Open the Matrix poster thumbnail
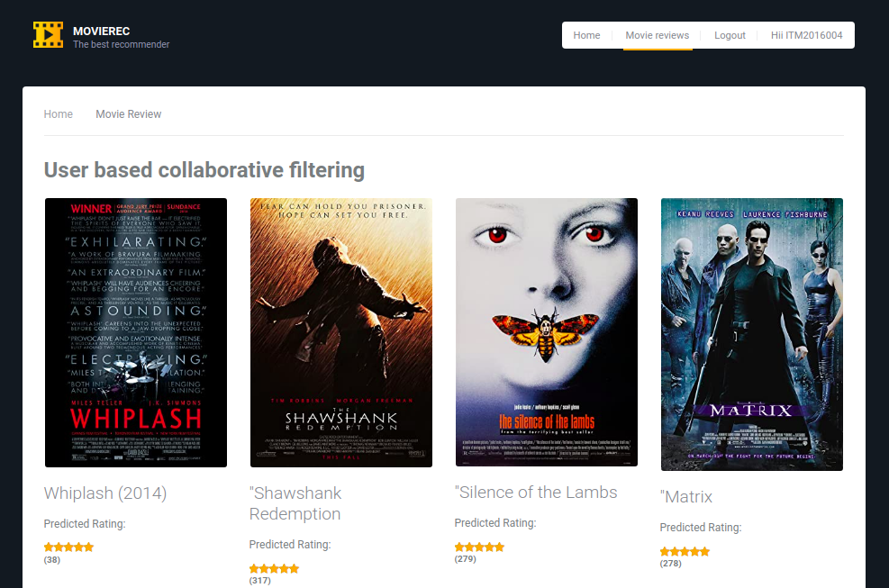The width and height of the screenshot is (889, 588). [x=752, y=335]
